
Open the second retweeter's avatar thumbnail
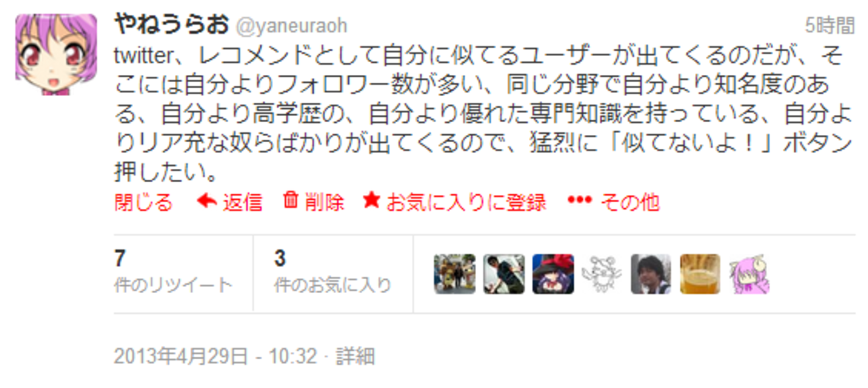pos(504,274)
